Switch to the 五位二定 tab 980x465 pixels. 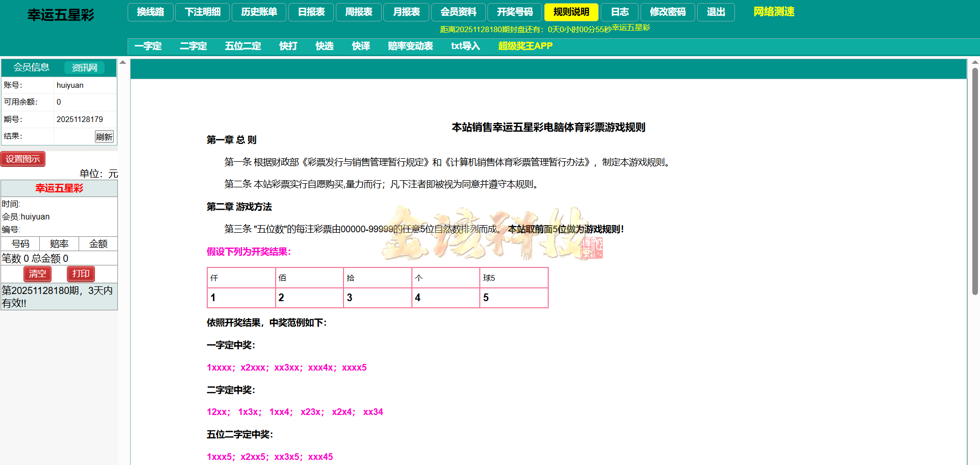tap(243, 46)
